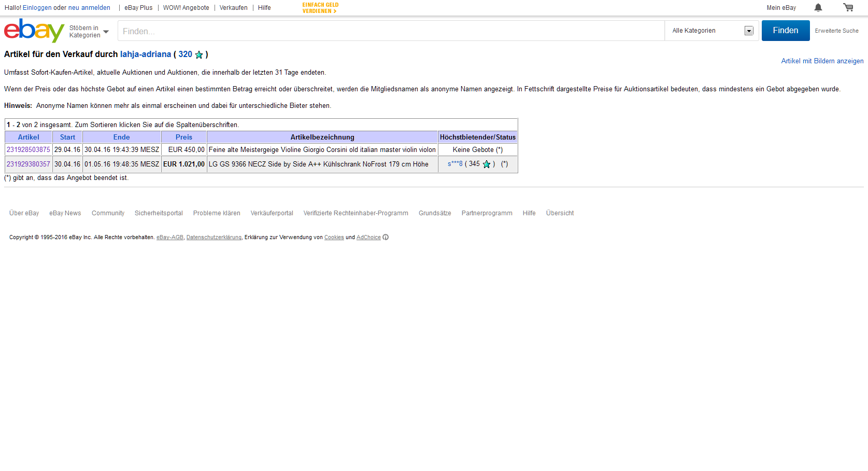The width and height of the screenshot is (868, 471).
Task: Open the Verkaufen menu item
Action: [x=233, y=8]
